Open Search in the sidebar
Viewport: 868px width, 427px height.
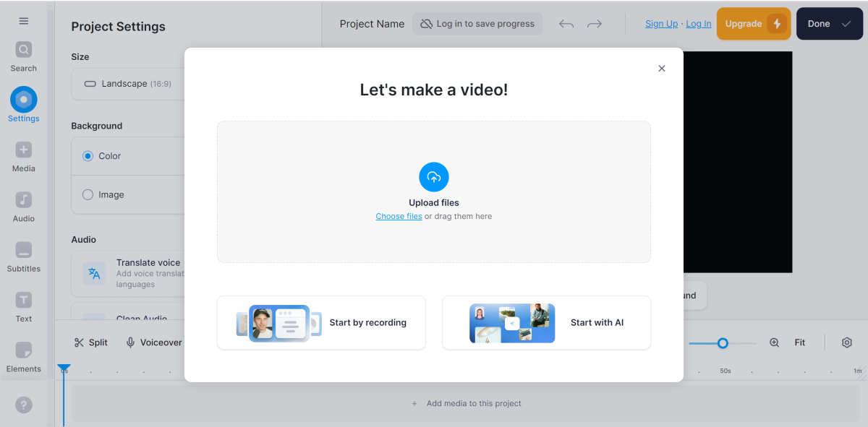23,57
